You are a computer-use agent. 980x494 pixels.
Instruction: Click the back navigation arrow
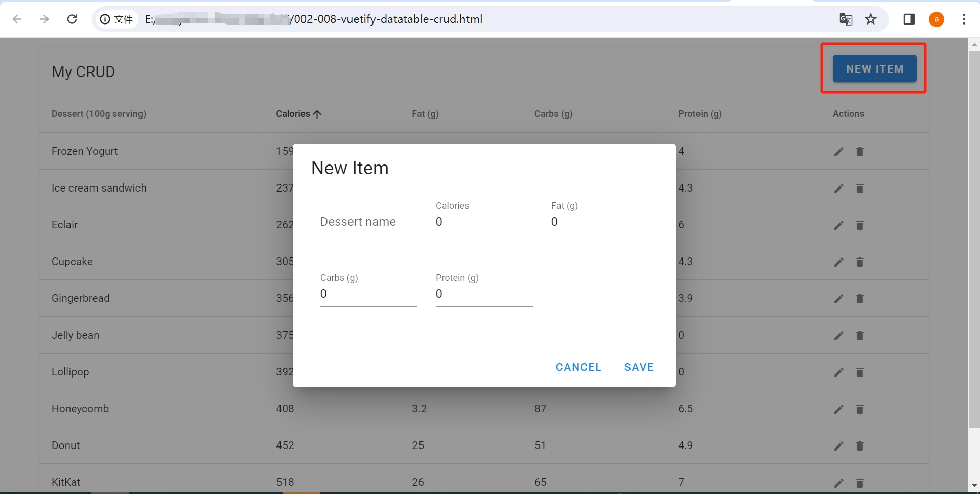(x=17, y=19)
